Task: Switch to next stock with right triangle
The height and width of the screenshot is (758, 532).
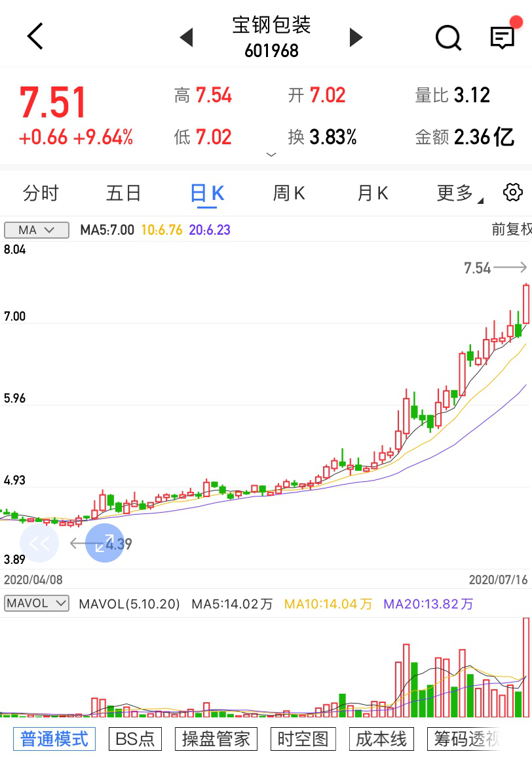Action: coord(356,37)
